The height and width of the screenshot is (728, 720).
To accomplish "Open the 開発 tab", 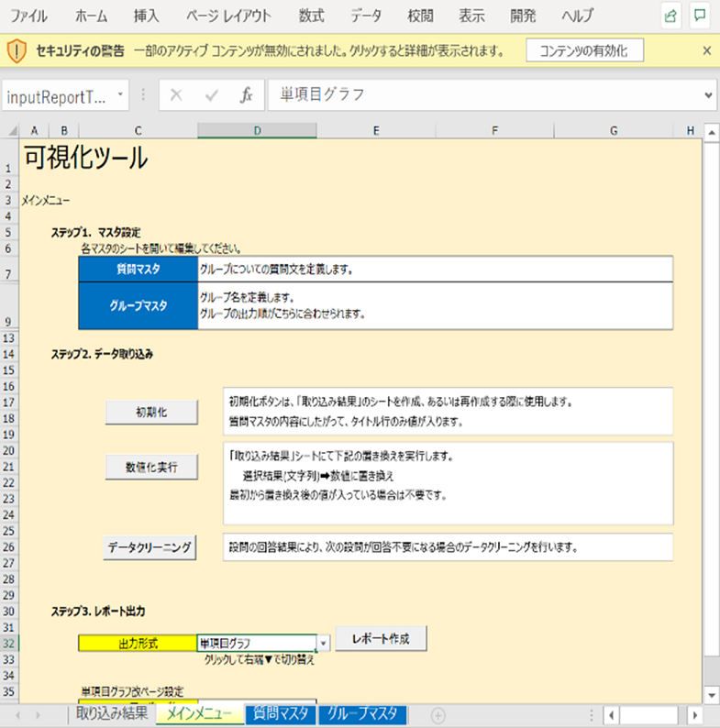I will [x=523, y=16].
